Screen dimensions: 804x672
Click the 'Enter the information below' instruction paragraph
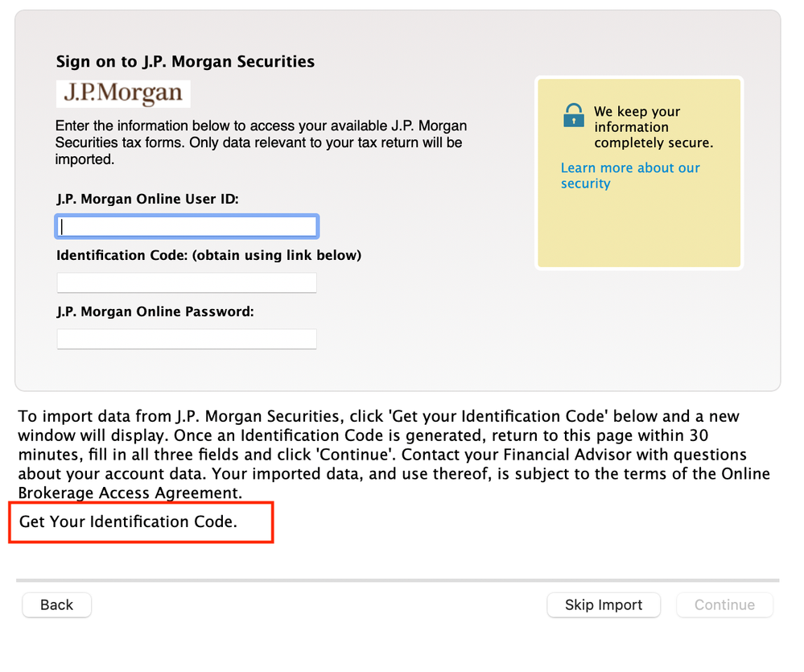[261, 142]
